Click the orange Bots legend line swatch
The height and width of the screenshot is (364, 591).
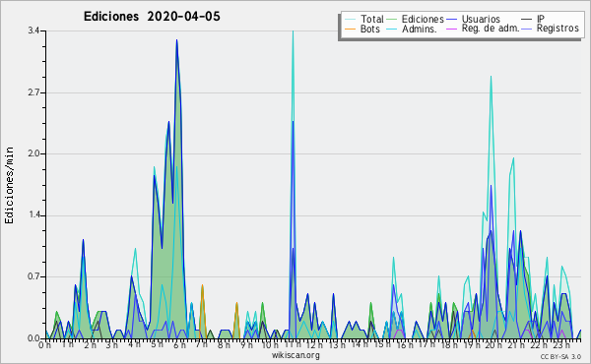pyautogui.click(x=350, y=29)
